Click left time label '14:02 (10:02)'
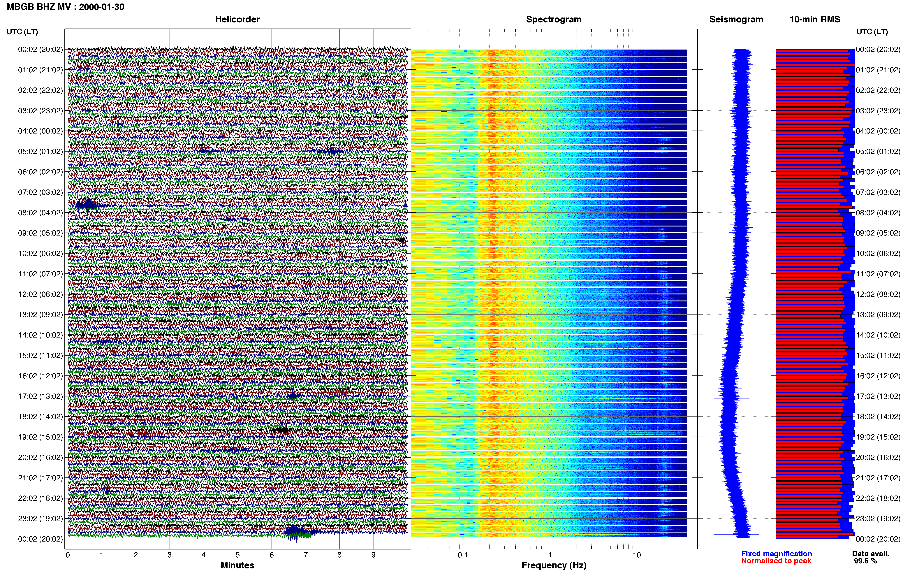This screenshot has width=924, height=578. pyautogui.click(x=41, y=335)
